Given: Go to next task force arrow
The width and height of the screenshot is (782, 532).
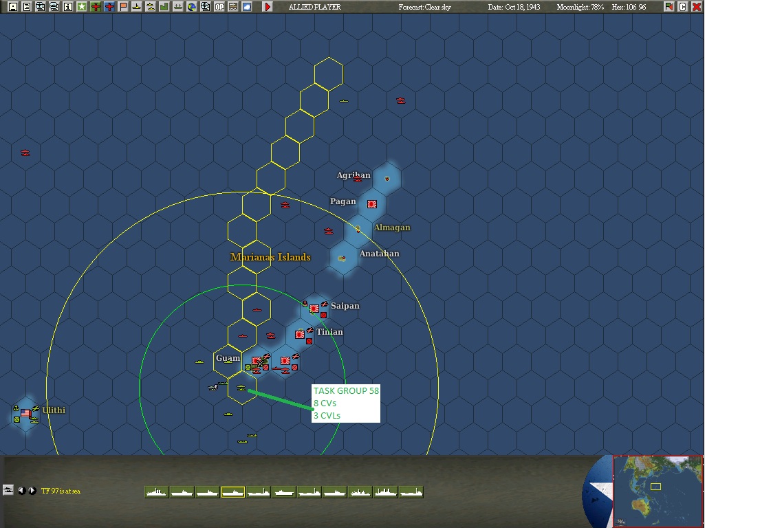Looking at the screenshot, I should (32, 491).
